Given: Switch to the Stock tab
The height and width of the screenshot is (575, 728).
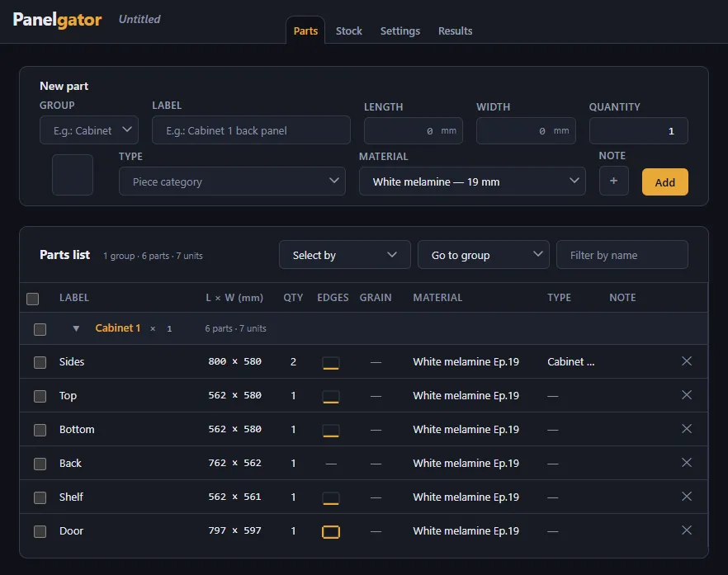Looking at the screenshot, I should 348,31.
